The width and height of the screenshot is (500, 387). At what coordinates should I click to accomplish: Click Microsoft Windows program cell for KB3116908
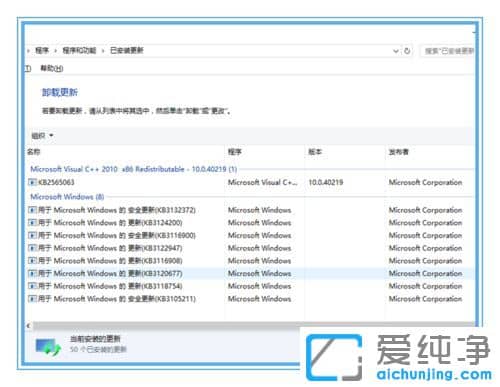(259, 261)
